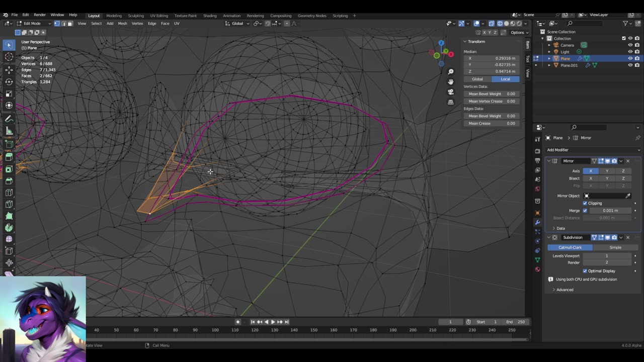Toggle camera view icon in viewport
644x362 pixels.
pyautogui.click(x=451, y=92)
